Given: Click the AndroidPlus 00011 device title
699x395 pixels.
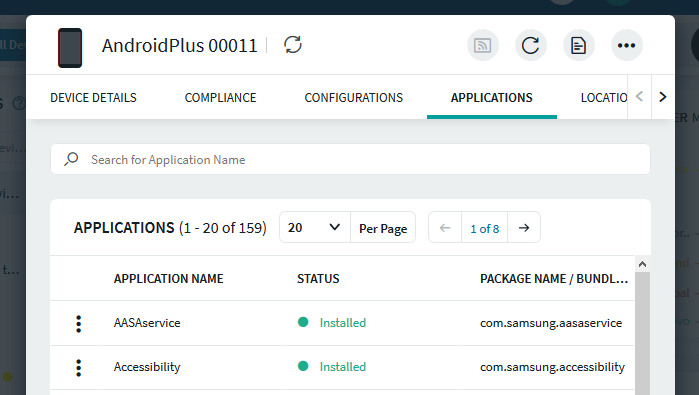Looking at the screenshot, I should (x=180, y=45).
